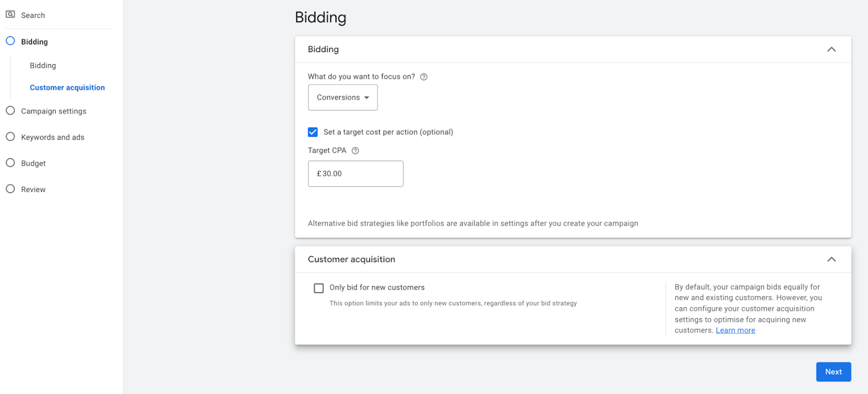Uncheck Set a target cost per action
This screenshot has width=868, height=394.
pos(313,132)
